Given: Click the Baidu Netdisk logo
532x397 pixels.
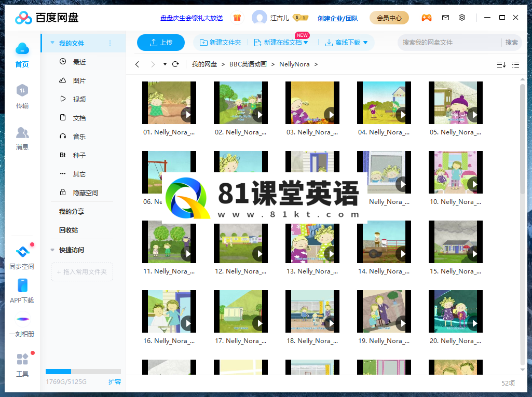Looking at the screenshot, I should (47, 18).
